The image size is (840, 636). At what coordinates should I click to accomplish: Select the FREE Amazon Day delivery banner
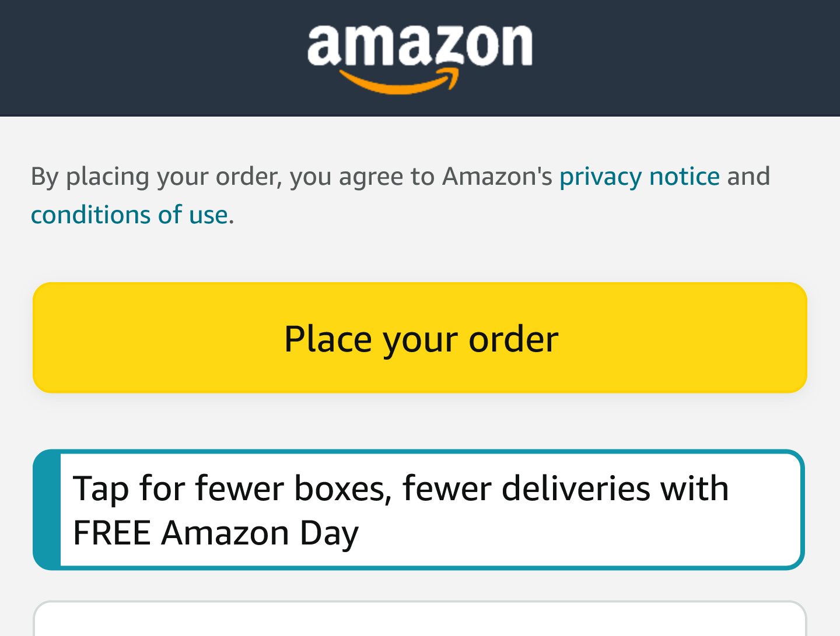(419, 508)
